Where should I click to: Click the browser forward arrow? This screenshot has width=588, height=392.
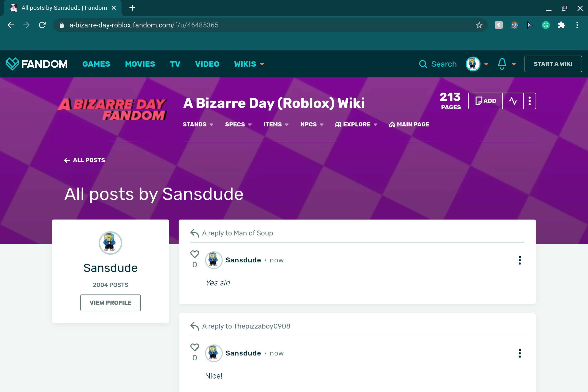pos(26,25)
